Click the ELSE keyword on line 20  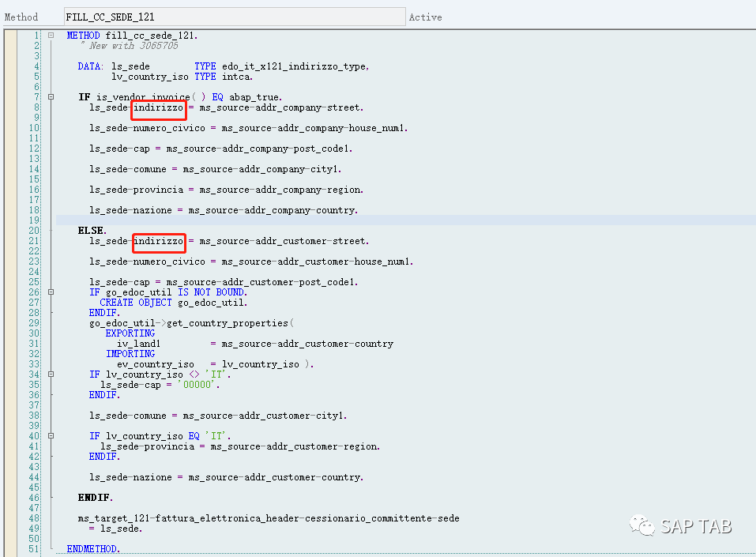coord(92,231)
